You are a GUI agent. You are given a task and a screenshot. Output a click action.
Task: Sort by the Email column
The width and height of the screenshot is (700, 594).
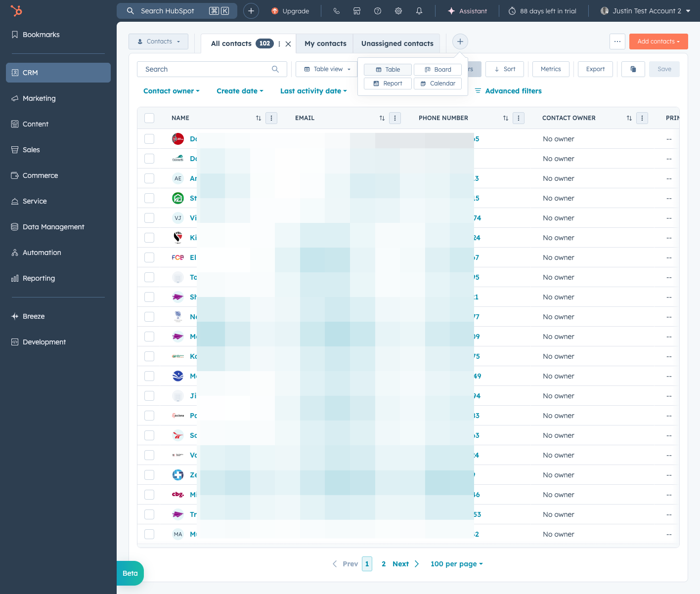pyautogui.click(x=382, y=118)
